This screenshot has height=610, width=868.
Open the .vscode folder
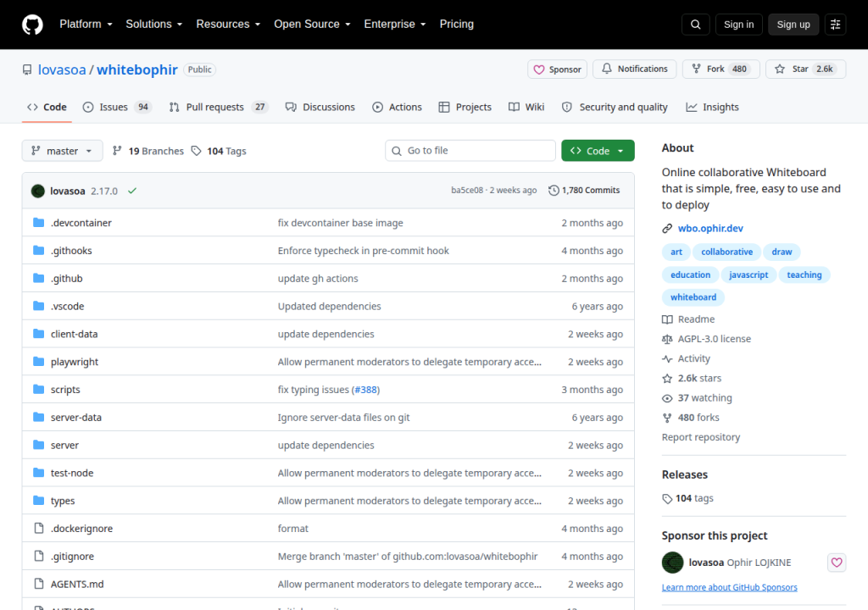pyautogui.click(x=68, y=306)
